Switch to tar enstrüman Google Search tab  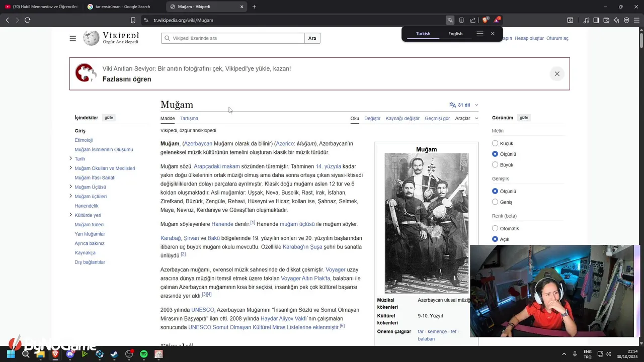(x=123, y=7)
